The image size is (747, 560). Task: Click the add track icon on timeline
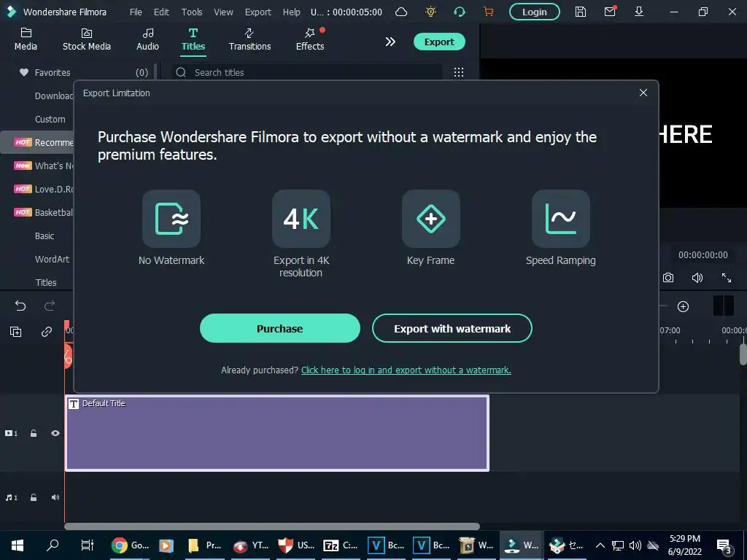16,332
